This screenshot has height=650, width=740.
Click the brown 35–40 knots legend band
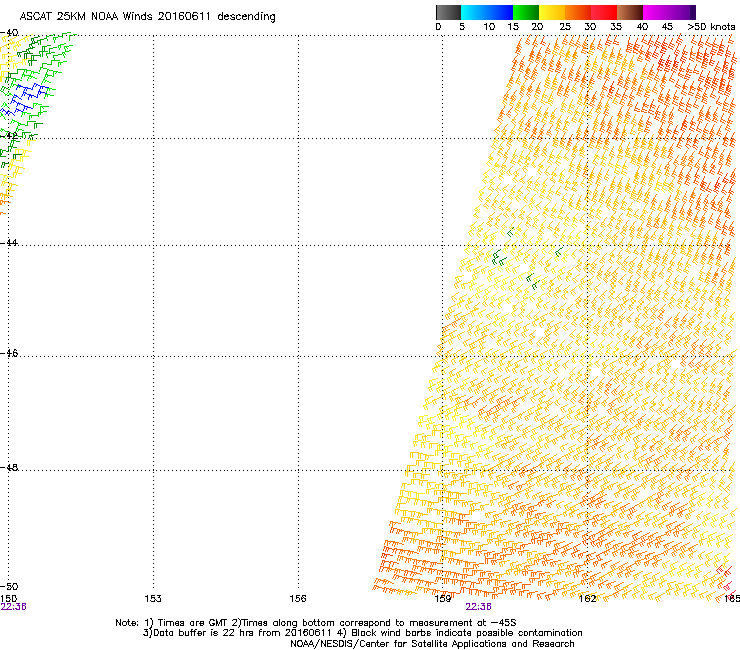click(x=630, y=12)
